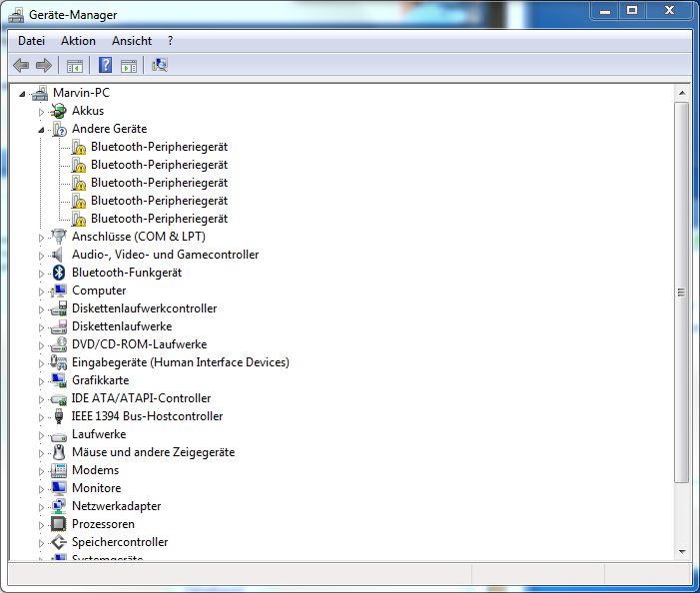
Task: Expand the Grafikkarte arrow
Action: (41, 381)
